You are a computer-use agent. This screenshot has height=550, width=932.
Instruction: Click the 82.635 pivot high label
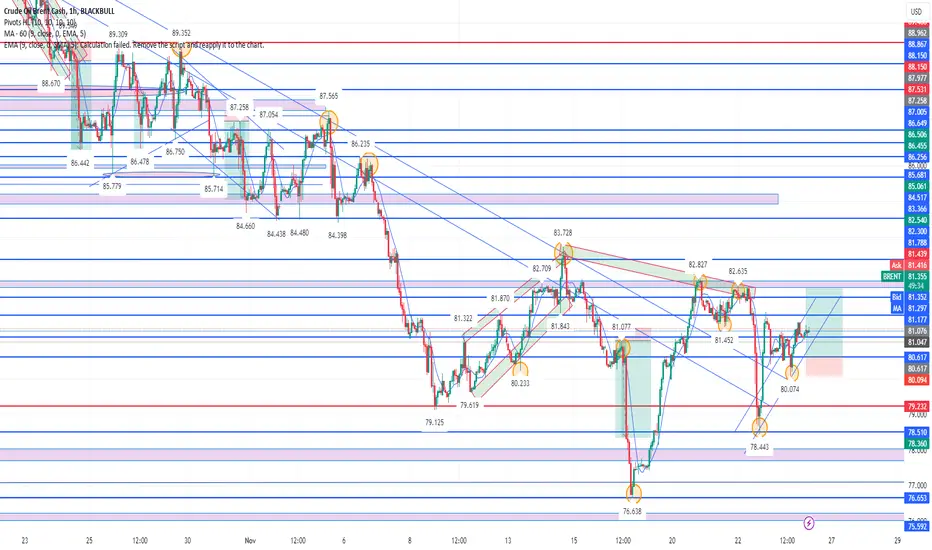(x=738, y=271)
